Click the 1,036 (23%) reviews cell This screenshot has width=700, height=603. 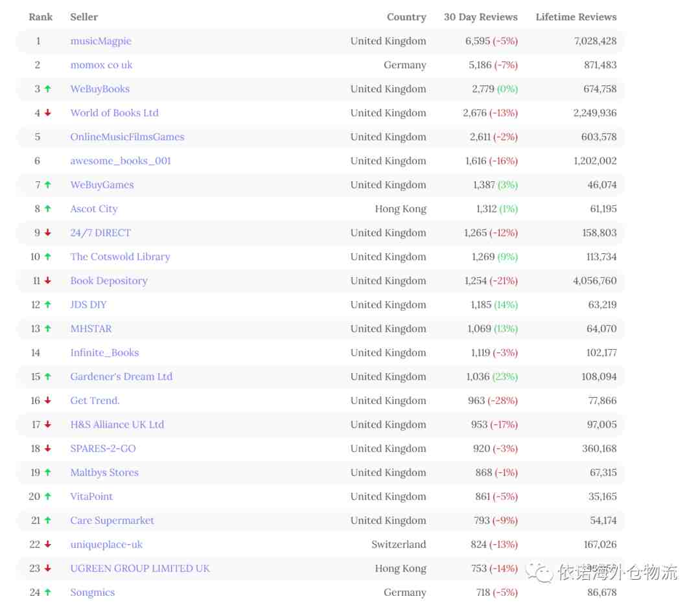[492, 376]
